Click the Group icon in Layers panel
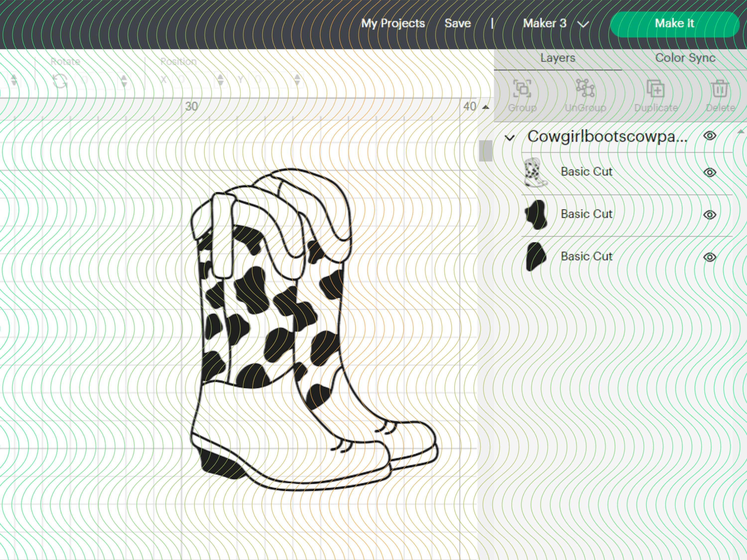 click(522, 89)
